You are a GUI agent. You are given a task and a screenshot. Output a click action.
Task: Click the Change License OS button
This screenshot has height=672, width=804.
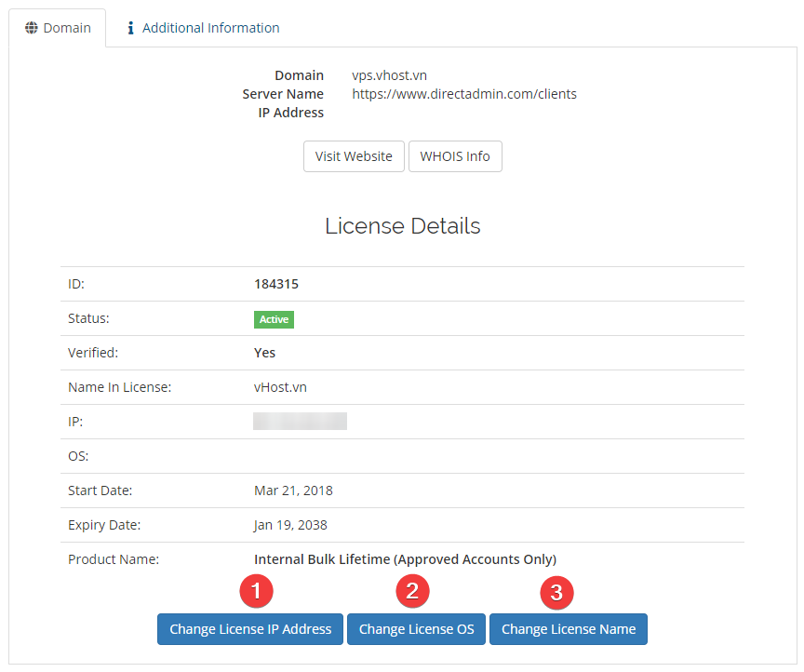pyautogui.click(x=416, y=629)
